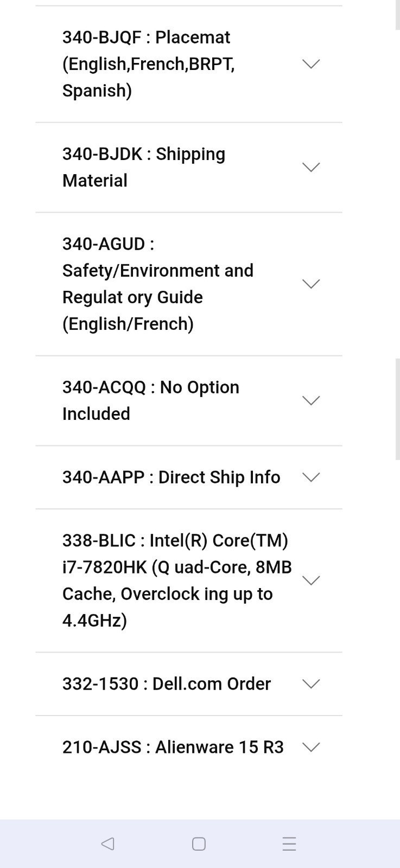400x868 pixels.
Task: Expand the 340-BJDK Shipping Material chevron
Action: click(x=310, y=167)
